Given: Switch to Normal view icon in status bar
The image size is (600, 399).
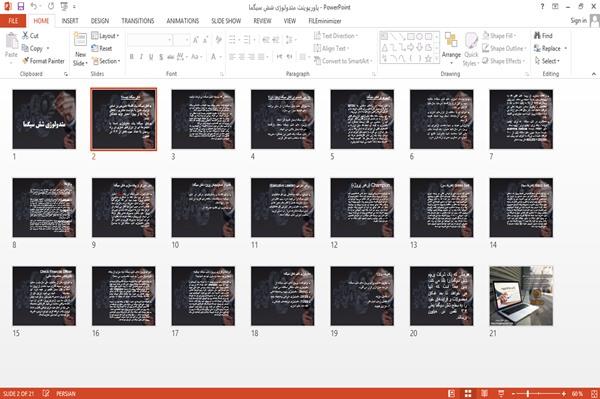Looking at the screenshot, I should (x=452, y=394).
